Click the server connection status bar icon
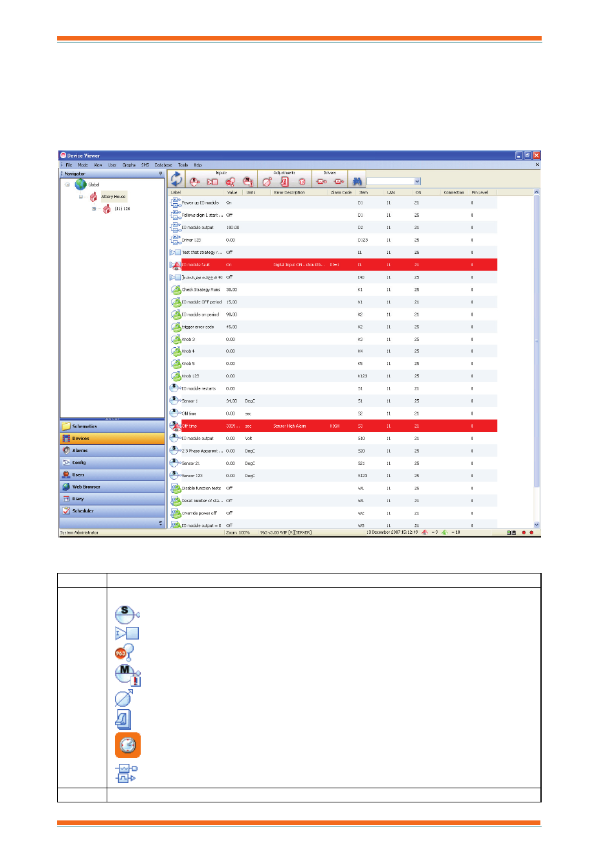 pos(511,532)
